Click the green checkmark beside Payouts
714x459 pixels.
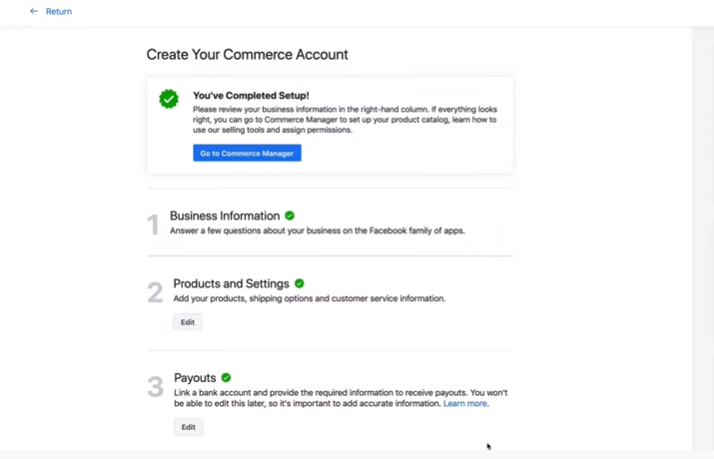pyautogui.click(x=226, y=377)
